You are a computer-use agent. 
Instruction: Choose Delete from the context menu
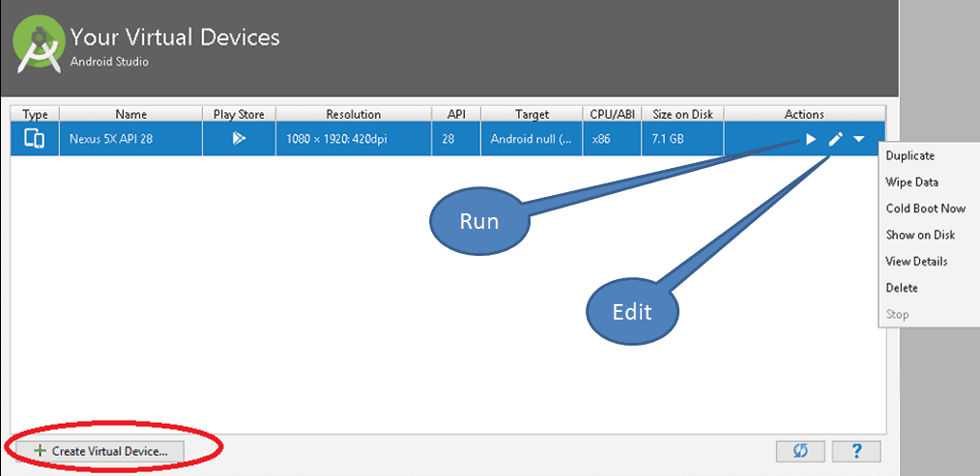(x=902, y=288)
